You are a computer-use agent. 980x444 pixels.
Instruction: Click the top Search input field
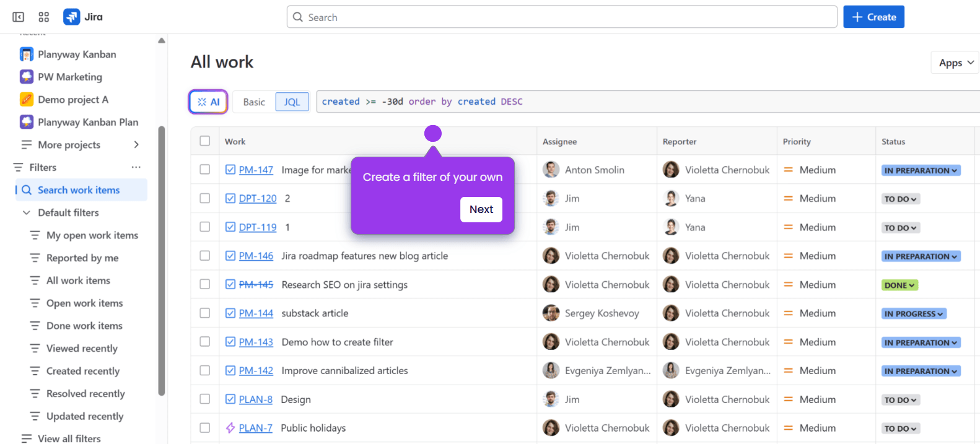[562, 17]
